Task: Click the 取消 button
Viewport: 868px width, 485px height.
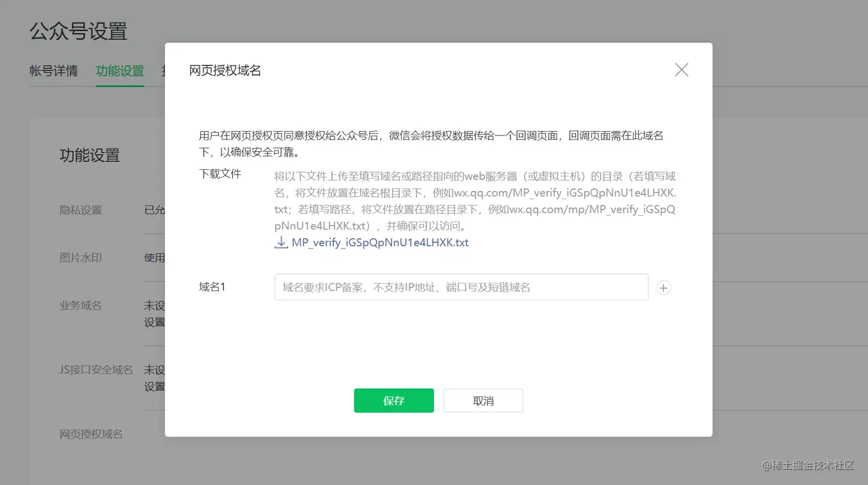Action: (x=483, y=401)
